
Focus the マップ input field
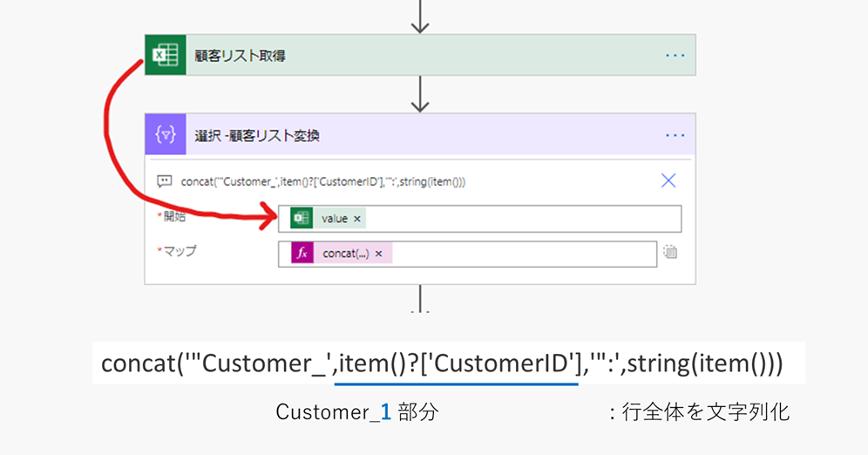[x=467, y=254]
